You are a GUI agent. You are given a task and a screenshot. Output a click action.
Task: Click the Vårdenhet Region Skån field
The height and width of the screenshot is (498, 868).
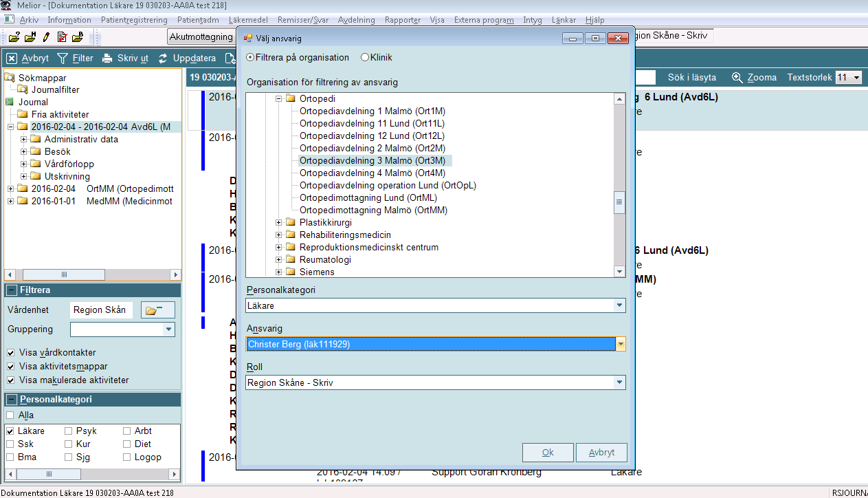[x=102, y=310]
